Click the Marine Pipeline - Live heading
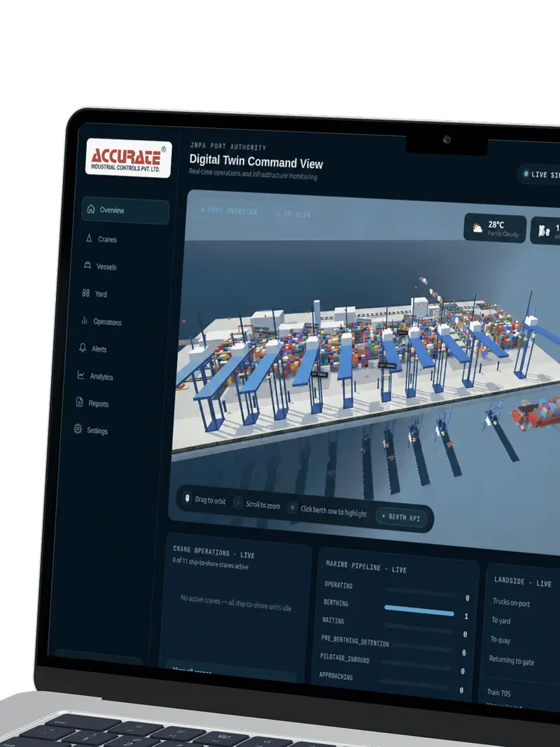Screen dimensions: 560x747 366,567
